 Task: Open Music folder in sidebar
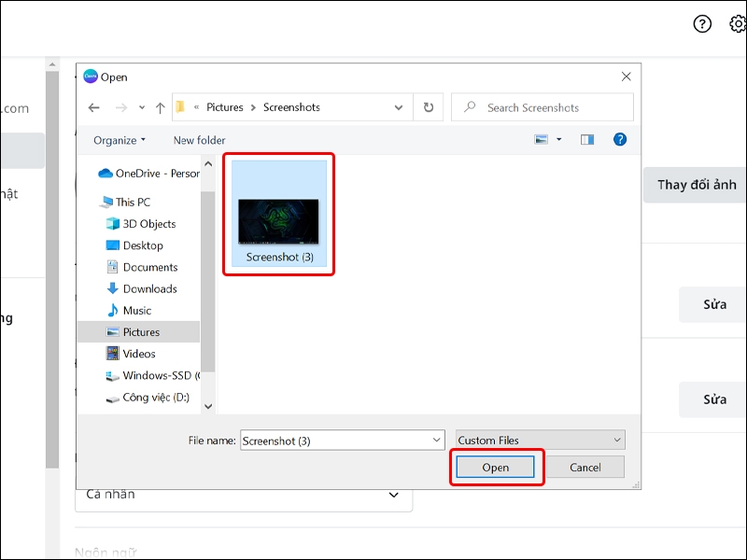click(129, 311)
